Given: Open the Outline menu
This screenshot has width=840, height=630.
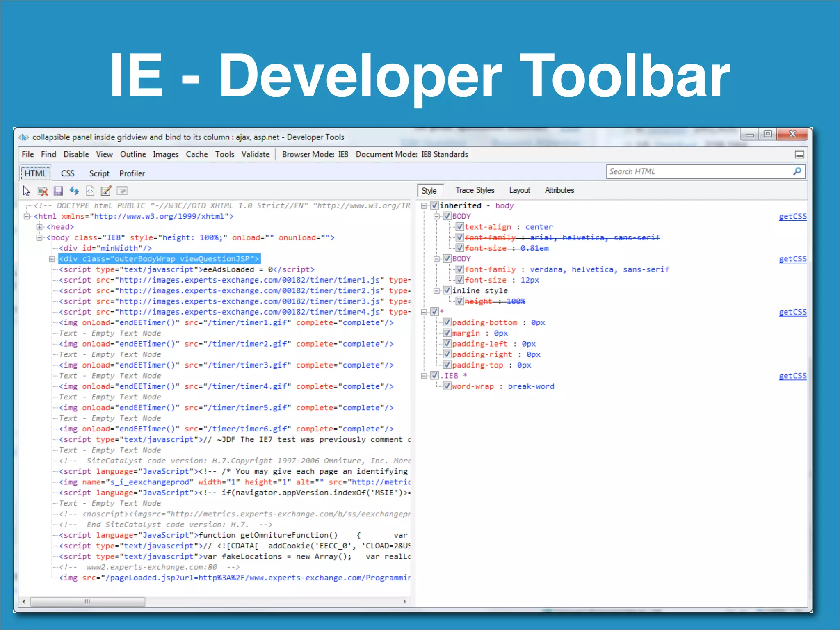Looking at the screenshot, I should (133, 155).
